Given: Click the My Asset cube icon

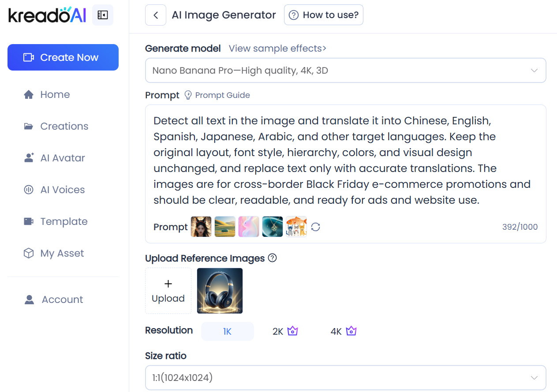Looking at the screenshot, I should click(x=29, y=254).
